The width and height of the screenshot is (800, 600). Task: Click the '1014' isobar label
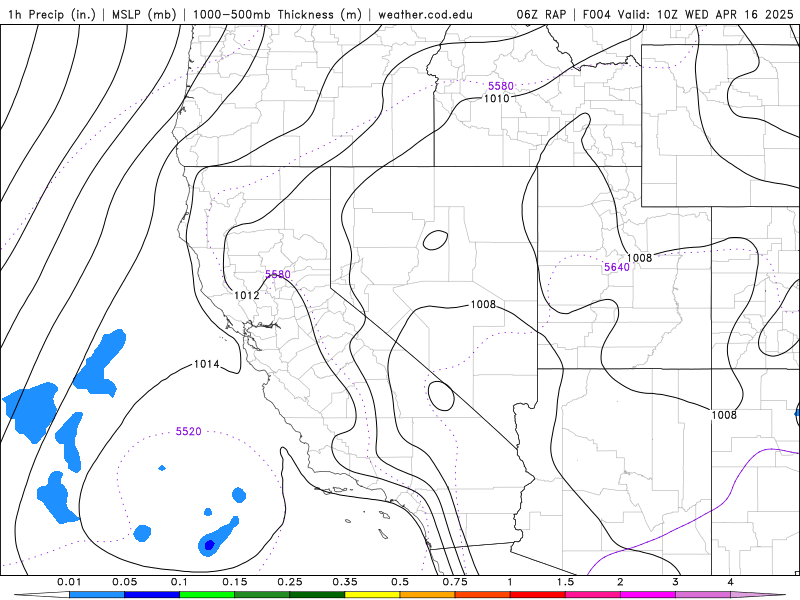207,364
